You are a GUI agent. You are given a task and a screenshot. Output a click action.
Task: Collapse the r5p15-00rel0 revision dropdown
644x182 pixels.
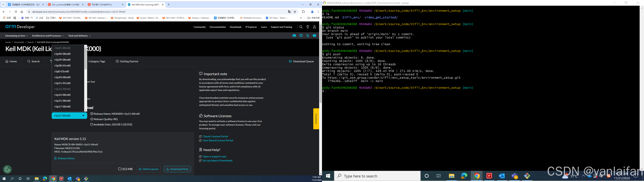[69, 116]
